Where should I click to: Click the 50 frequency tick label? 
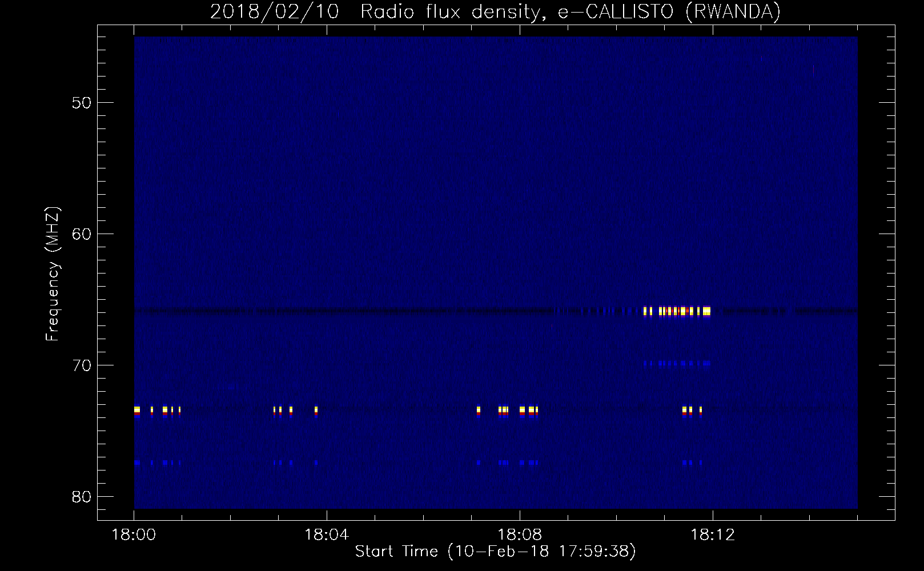(x=82, y=103)
